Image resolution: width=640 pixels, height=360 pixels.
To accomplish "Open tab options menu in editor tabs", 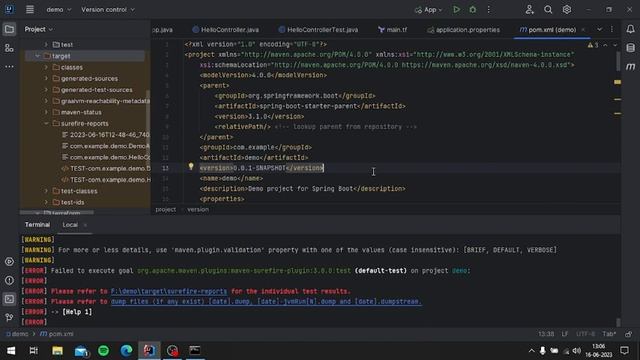I will 612,29.
